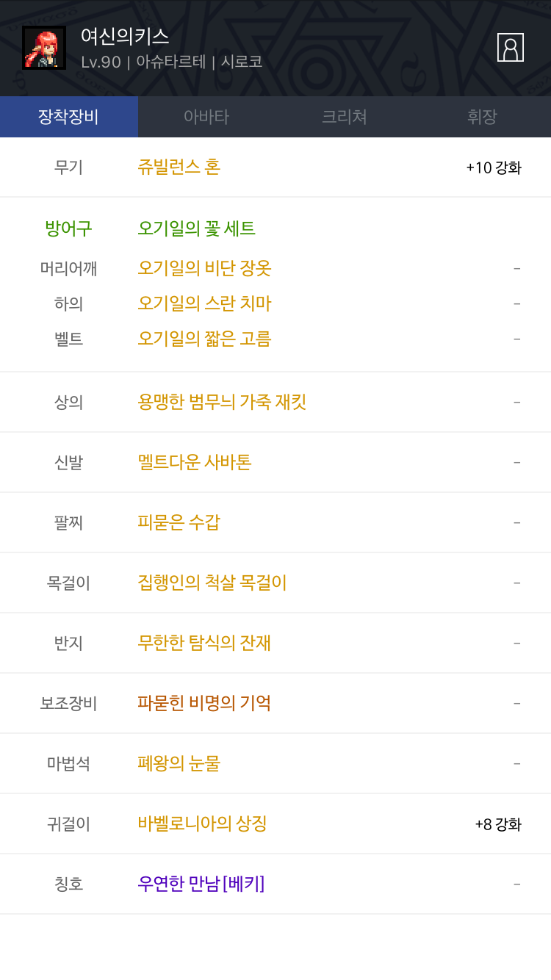Open 오기일의 비단 장옷 item details
Viewport: 551px width, 980px height.
point(205,268)
